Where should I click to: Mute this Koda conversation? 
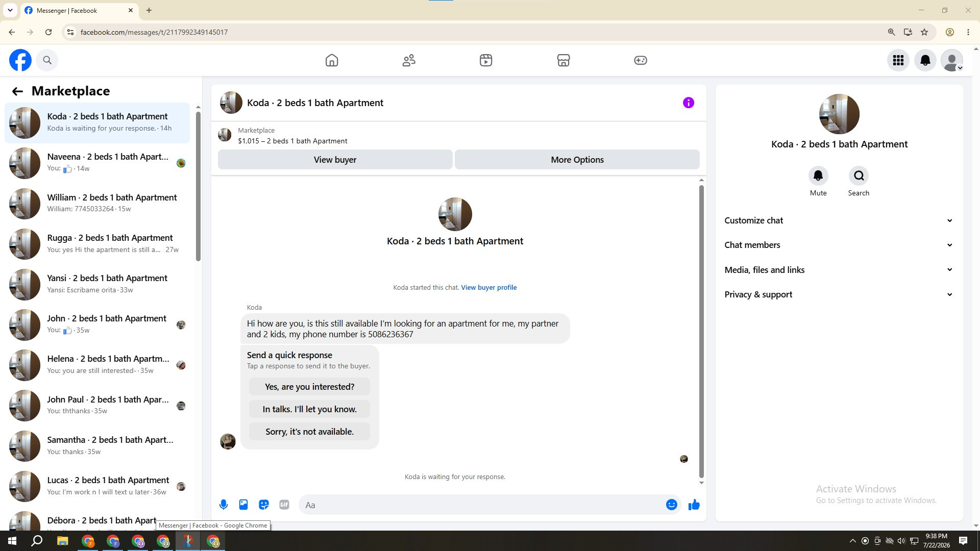(818, 181)
